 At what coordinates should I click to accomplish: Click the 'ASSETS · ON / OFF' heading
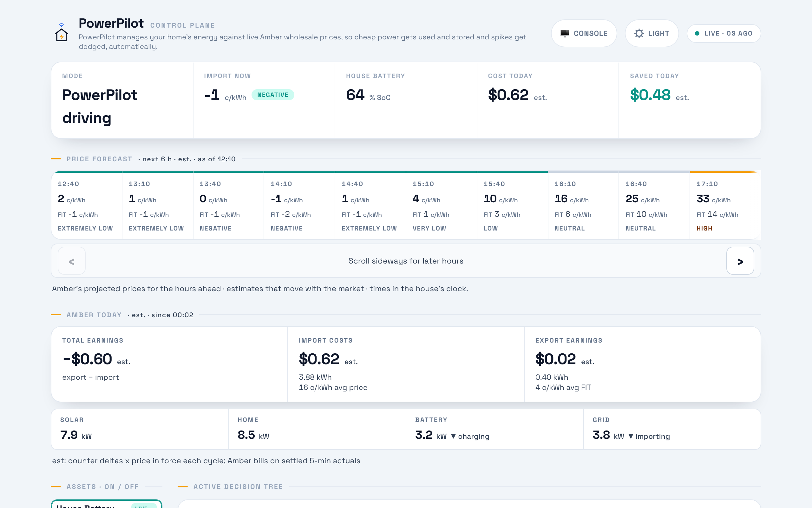pyautogui.click(x=103, y=486)
